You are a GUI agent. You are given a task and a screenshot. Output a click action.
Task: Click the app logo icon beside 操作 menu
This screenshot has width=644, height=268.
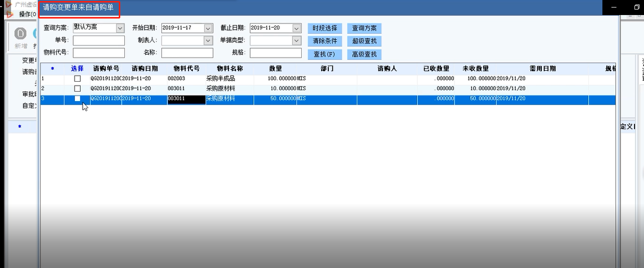click(10, 15)
